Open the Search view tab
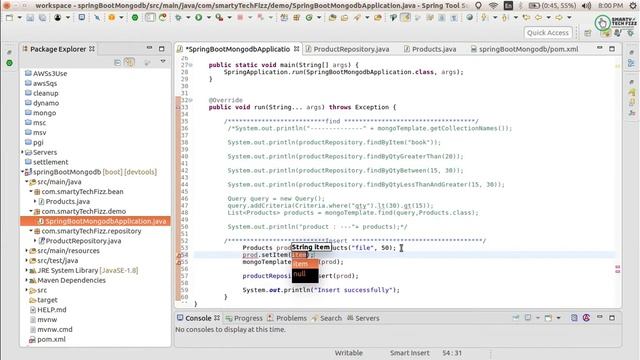The image size is (640, 360). [x=327, y=318]
